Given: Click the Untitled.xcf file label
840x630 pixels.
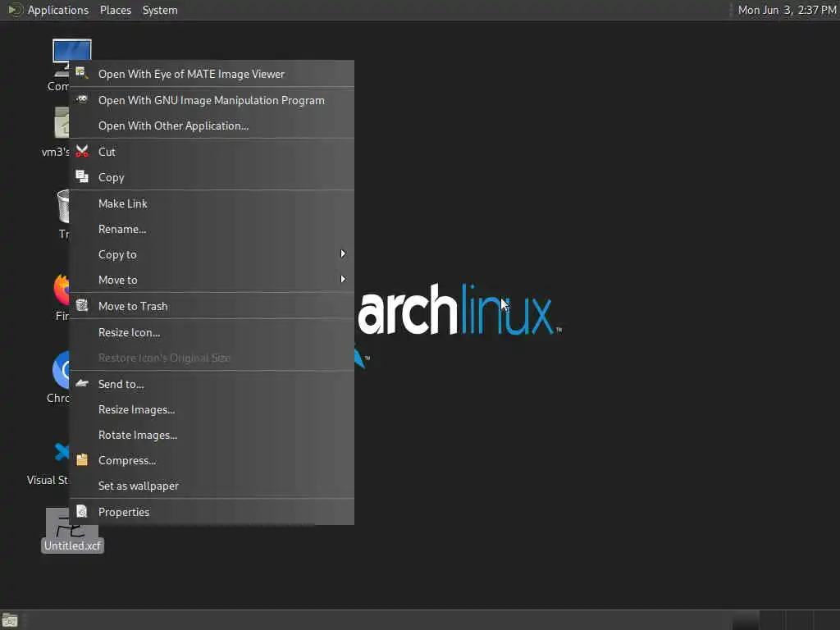Looking at the screenshot, I should pyautogui.click(x=72, y=546).
